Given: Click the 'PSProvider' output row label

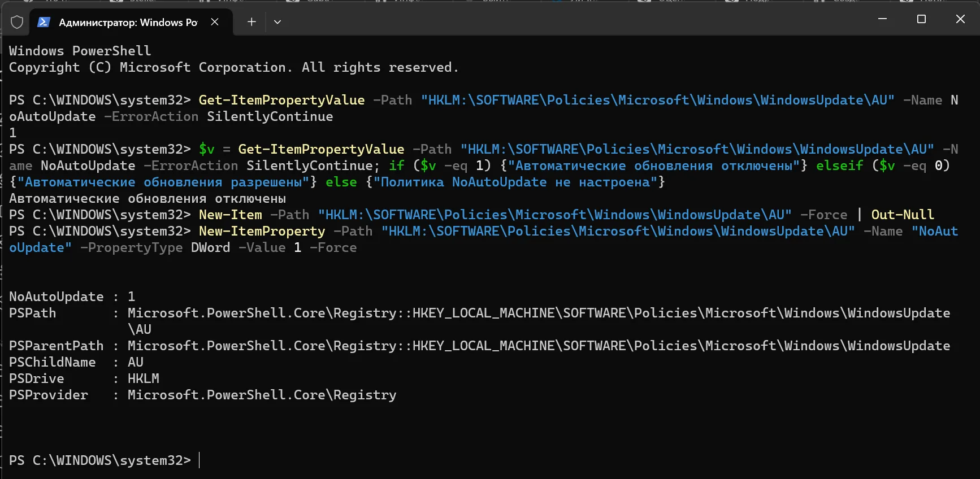Looking at the screenshot, I should 49,395.
